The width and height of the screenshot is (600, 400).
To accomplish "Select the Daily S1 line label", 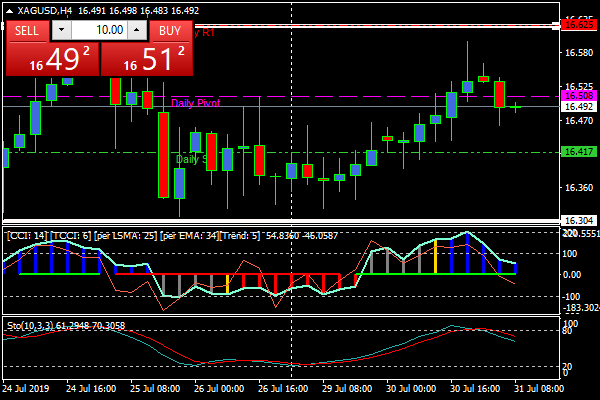I will (x=191, y=159).
